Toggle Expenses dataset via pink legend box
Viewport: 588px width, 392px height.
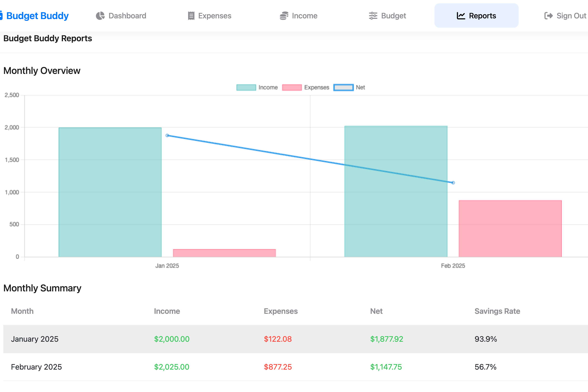(x=292, y=88)
